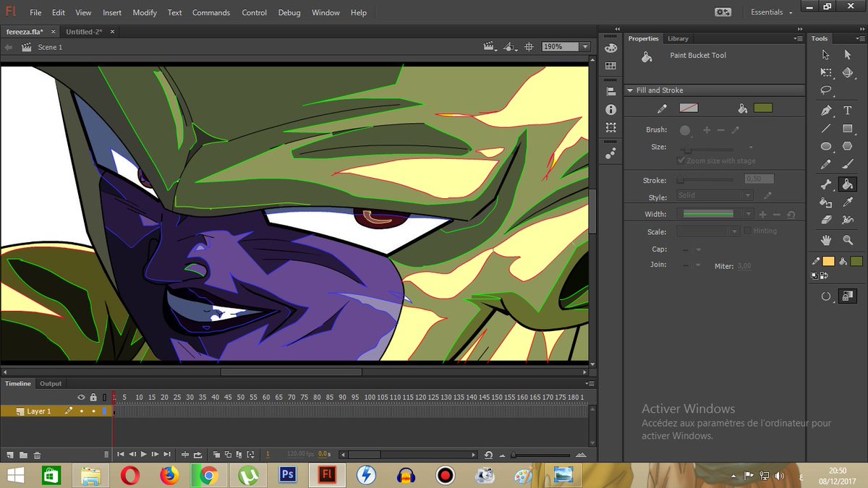Open the Timeline panel options menu
The width and height of the screenshot is (868, 488).
[591, 383]
